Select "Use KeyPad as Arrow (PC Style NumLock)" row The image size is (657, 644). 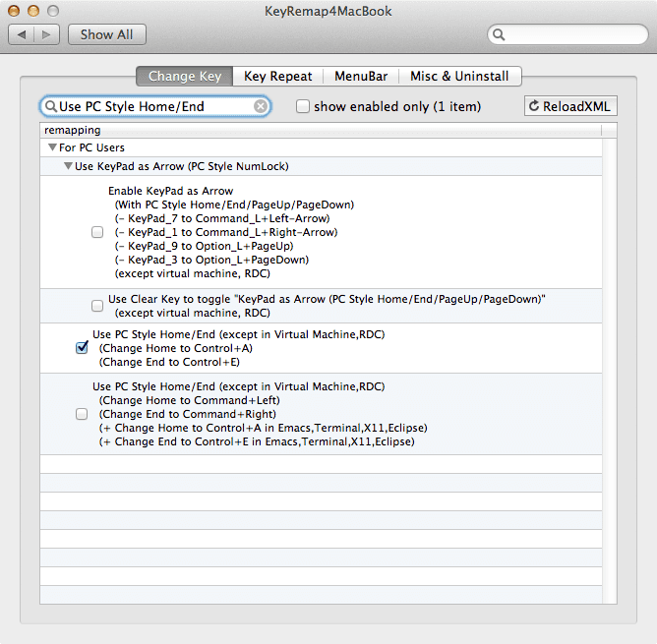coord(321,166)
